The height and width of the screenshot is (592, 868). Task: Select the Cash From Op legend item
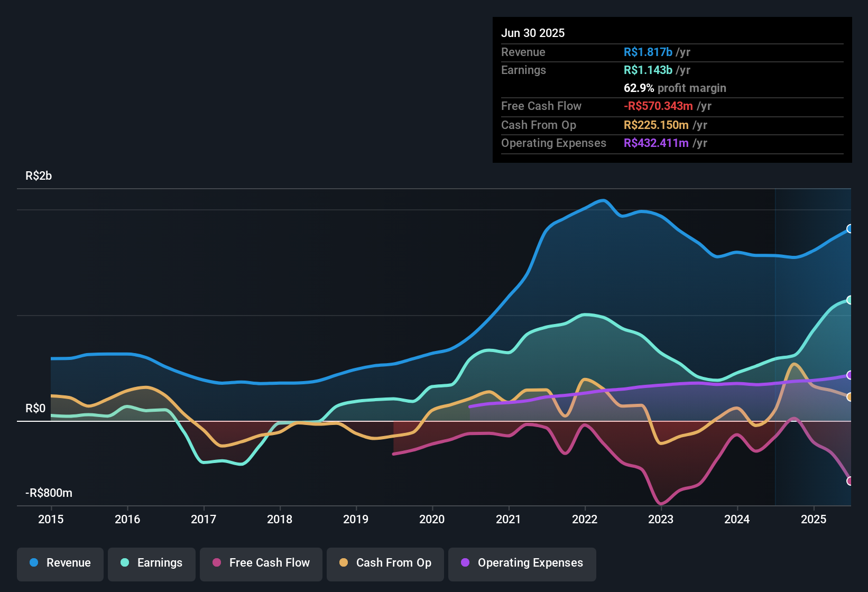(385, 563)
